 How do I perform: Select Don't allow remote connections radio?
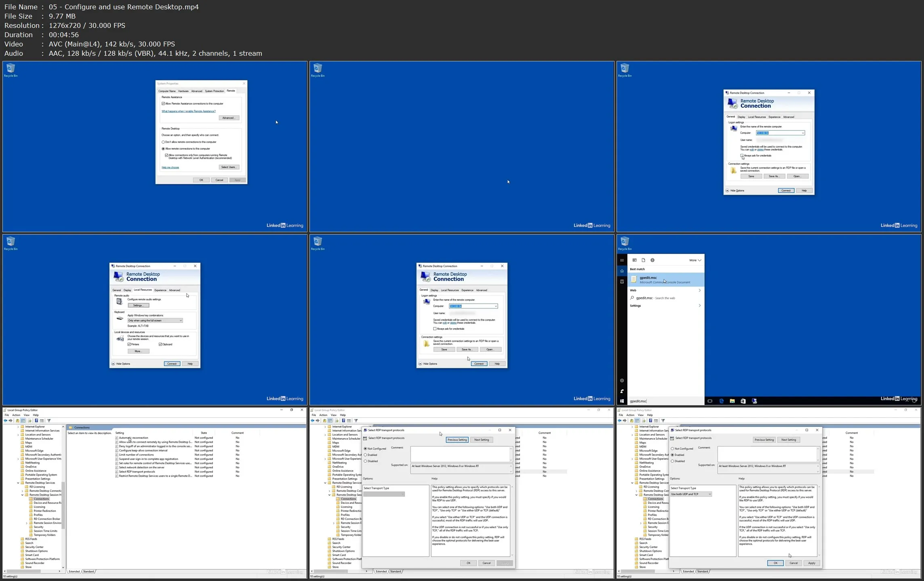163,142
